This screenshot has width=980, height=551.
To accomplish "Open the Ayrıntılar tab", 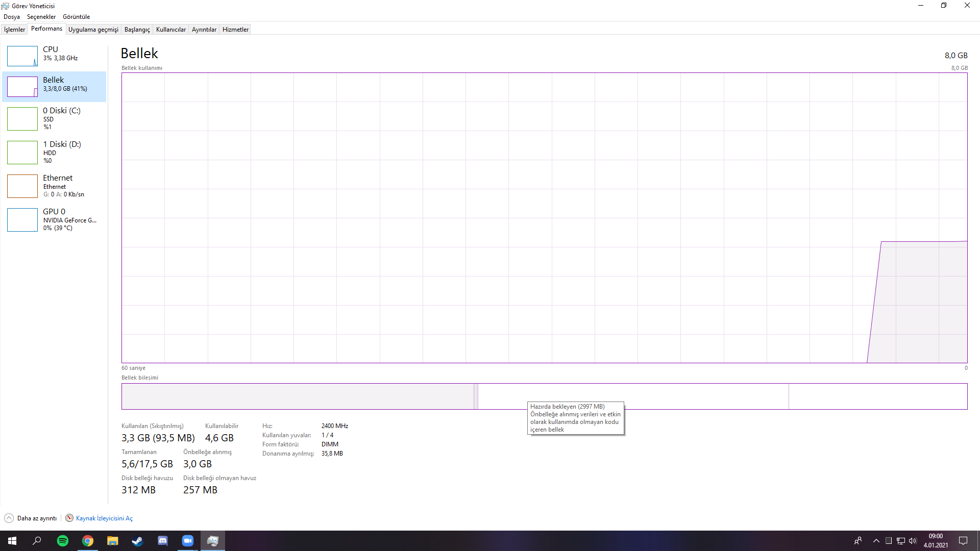I will tap(204, 30).
